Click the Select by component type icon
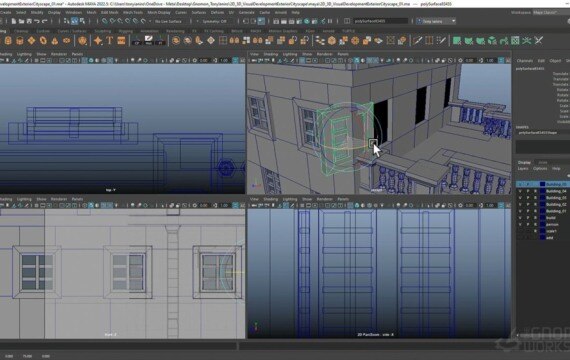Viewport: 570px width, 360px height. pyautogui.click(x=83, y=21)
